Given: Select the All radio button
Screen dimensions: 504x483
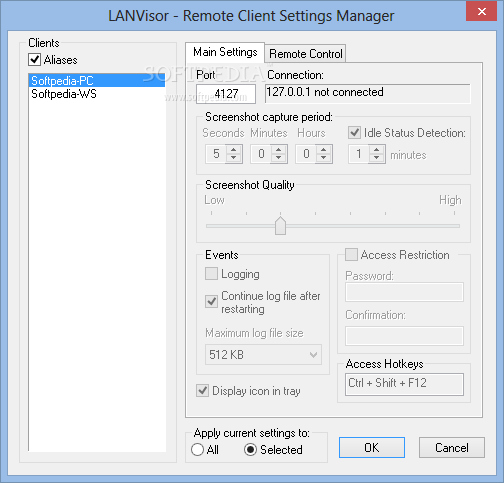Looking at the screenshot, I should click(197, 450).
